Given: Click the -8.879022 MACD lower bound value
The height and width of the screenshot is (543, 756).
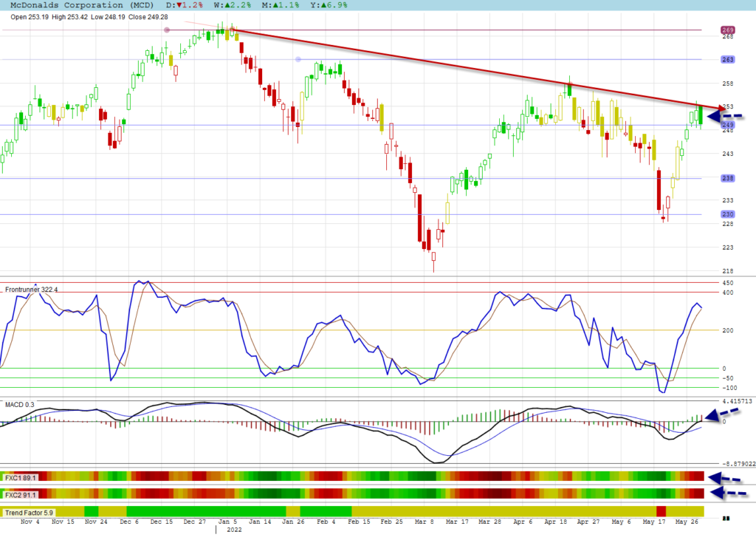Looking at the screenshot, I should 738,464.
